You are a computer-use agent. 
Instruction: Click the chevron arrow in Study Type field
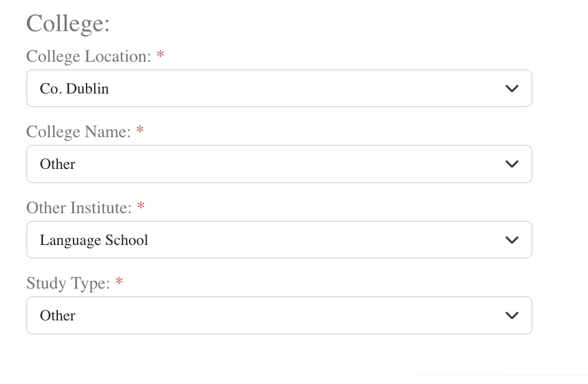(x=512, y=315)
